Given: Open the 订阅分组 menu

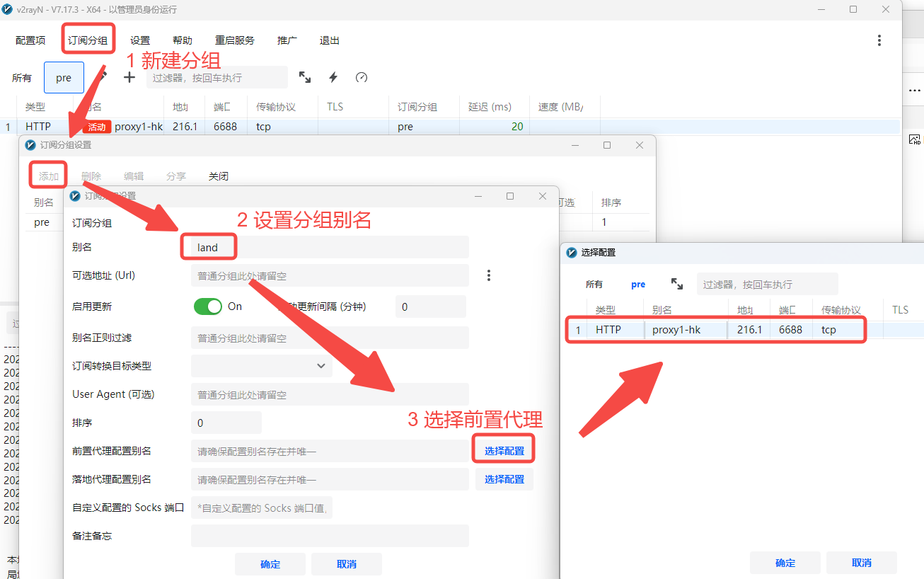Looking at the screenshot, I should pos(88,40).
